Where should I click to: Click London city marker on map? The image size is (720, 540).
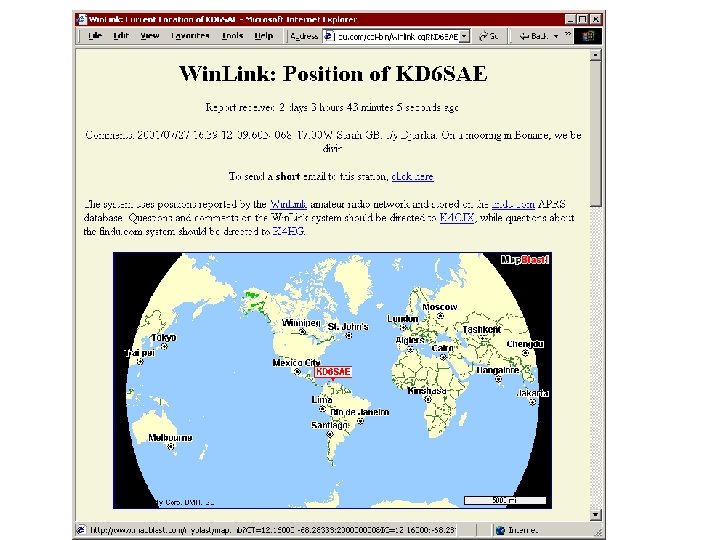(x=403, y=327)
